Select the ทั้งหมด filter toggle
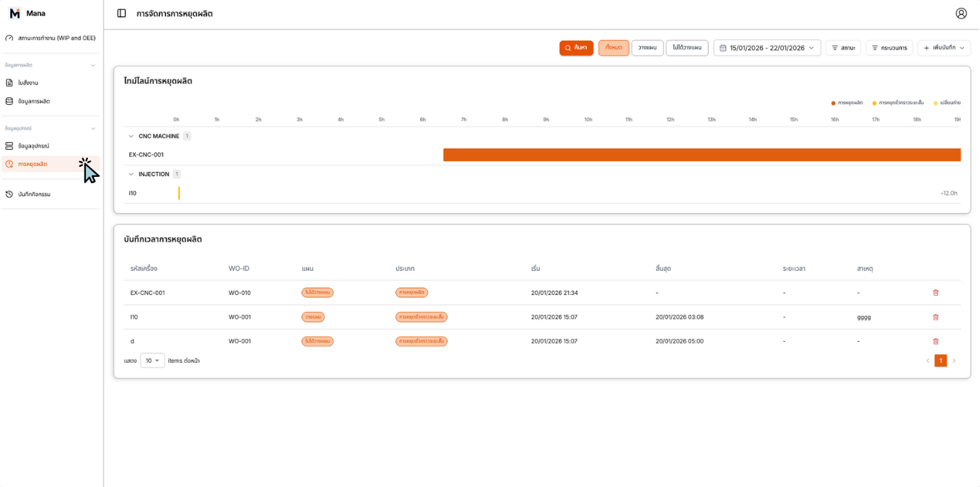Image resolution: width=980 pixels, height=487 pixels. point(614,48)
